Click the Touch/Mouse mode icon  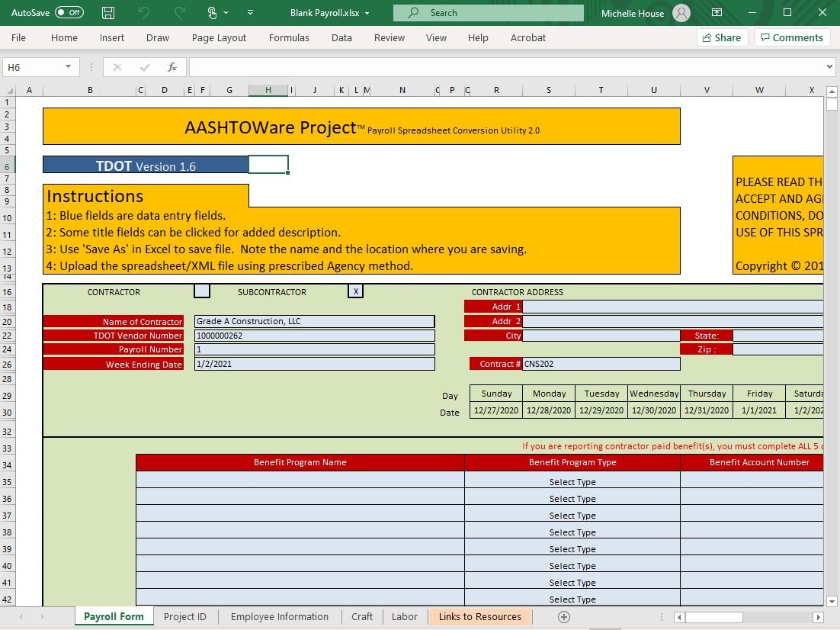[212, 13]
